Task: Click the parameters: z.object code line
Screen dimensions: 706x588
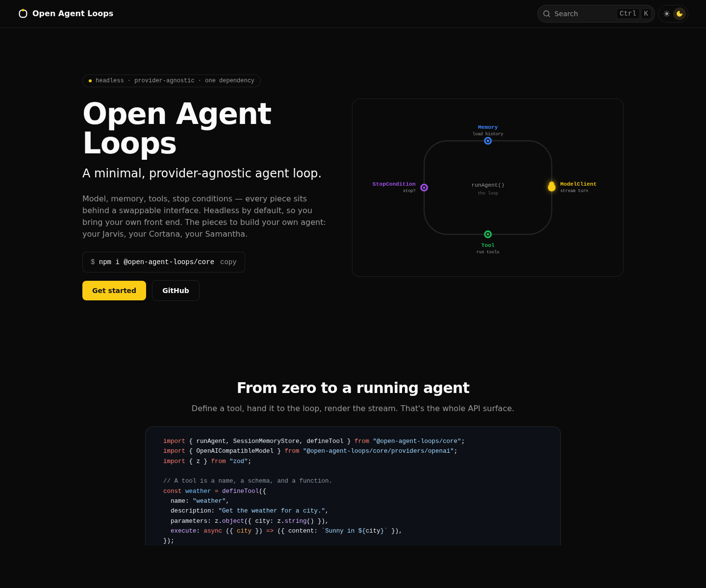Action: coord(250,521)
